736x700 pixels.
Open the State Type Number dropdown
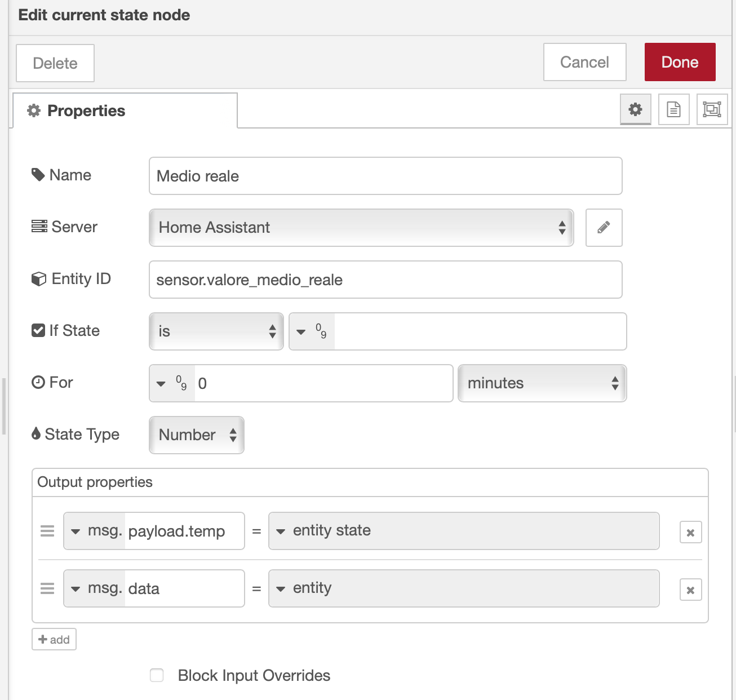(197, 435)
